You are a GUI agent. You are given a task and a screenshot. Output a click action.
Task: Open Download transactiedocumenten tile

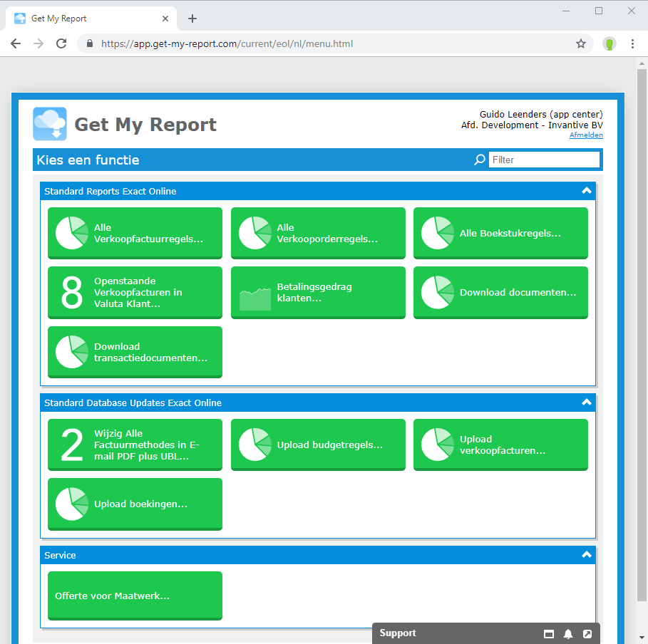pos(135,352)
